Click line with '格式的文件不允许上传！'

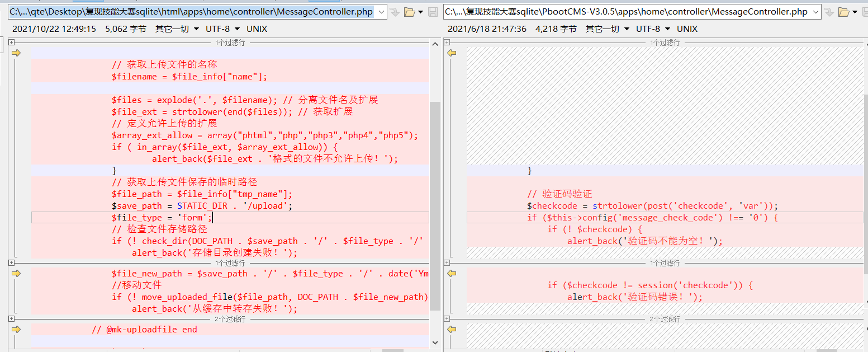coord(275,159)
